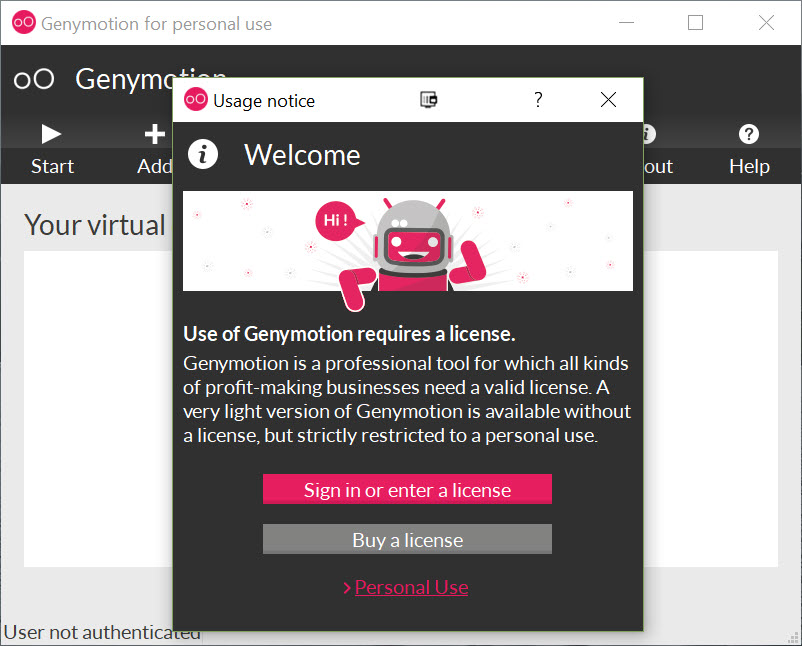Click the About info icon in toolbar
802x646 pixels.
click(649, 134)
